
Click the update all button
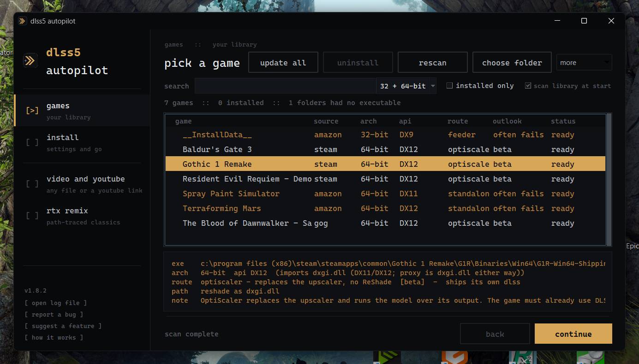pyautogui.click(x=283, y=63)
